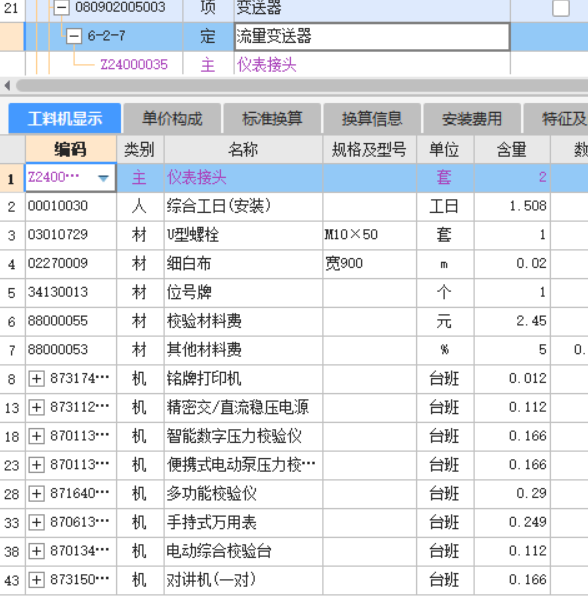
Task: Select the 综合工日(安装) name cell
Action: pos(243,206)
